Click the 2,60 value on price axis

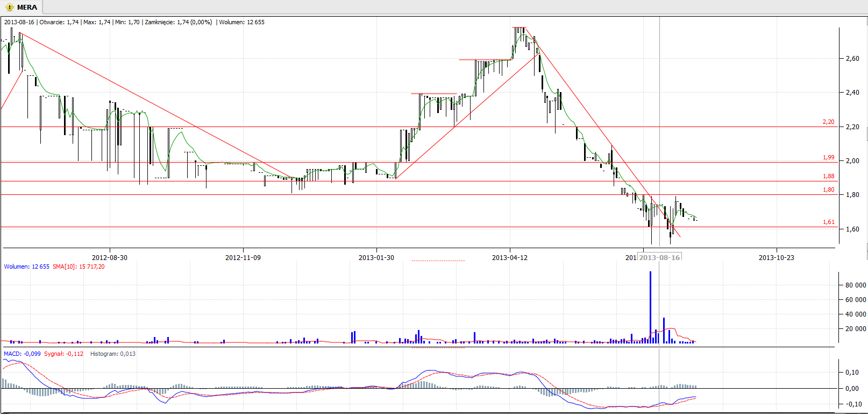click(x=852, y=58)
